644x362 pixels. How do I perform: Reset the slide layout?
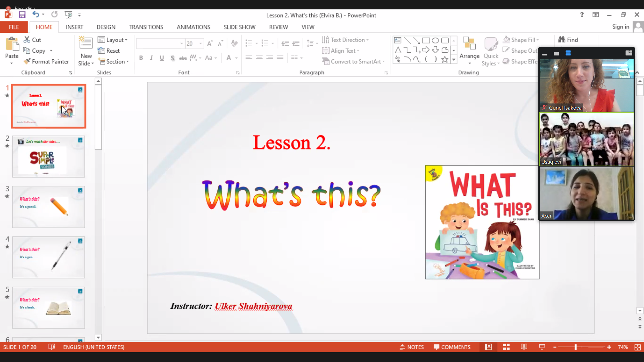[109, 51]
